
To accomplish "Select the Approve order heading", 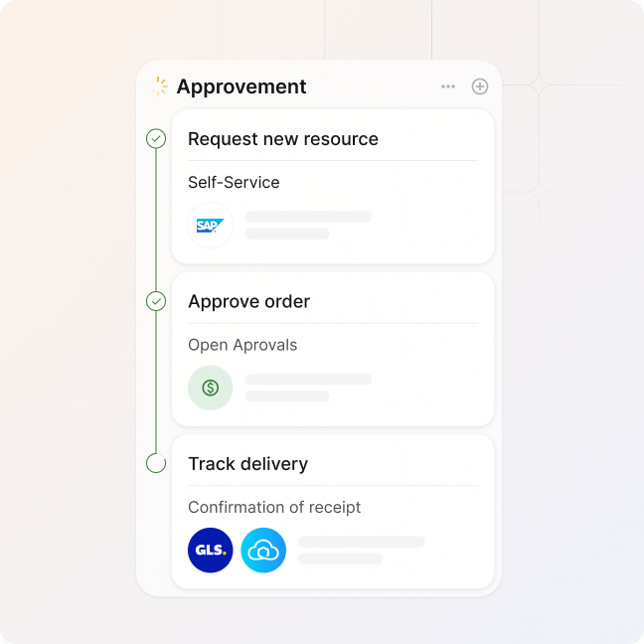I will point(248,302).
